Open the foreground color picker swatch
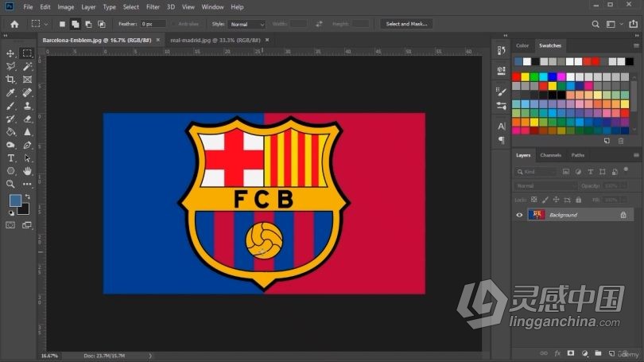 [15, 200]
